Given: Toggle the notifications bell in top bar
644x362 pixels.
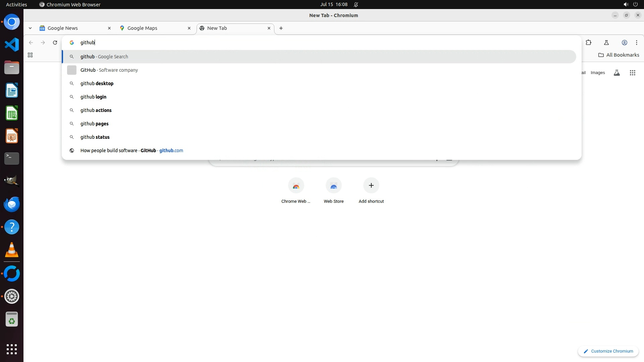Looking at the screenshot, I should pos(356,5).
